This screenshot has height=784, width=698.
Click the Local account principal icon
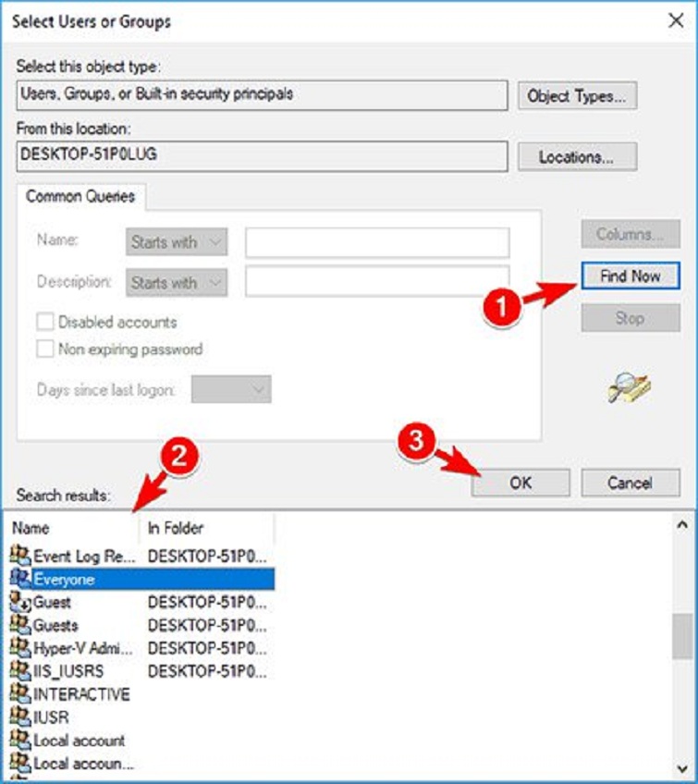tap(20, 740)
